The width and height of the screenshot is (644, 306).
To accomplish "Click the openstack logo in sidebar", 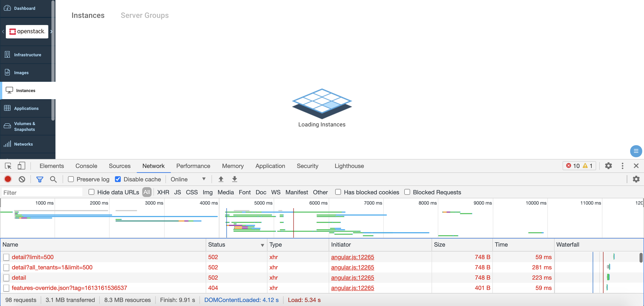I will point(27,31).
